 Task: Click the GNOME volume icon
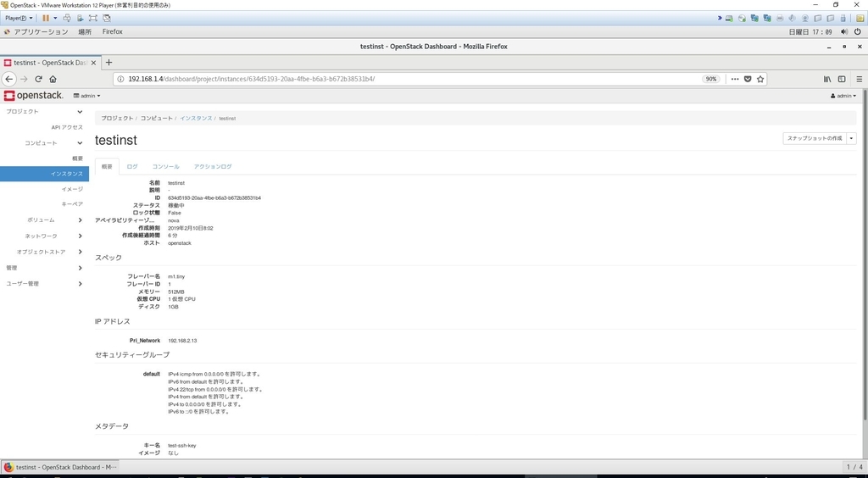(844, 32)
